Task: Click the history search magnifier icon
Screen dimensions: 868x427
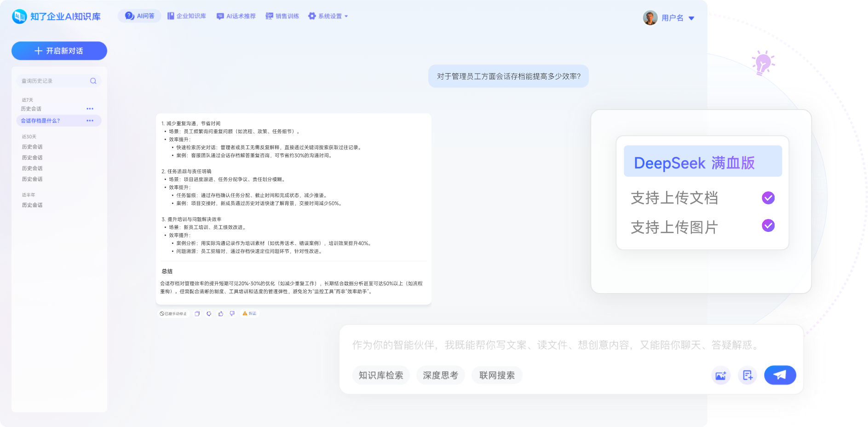Action: 93,81
